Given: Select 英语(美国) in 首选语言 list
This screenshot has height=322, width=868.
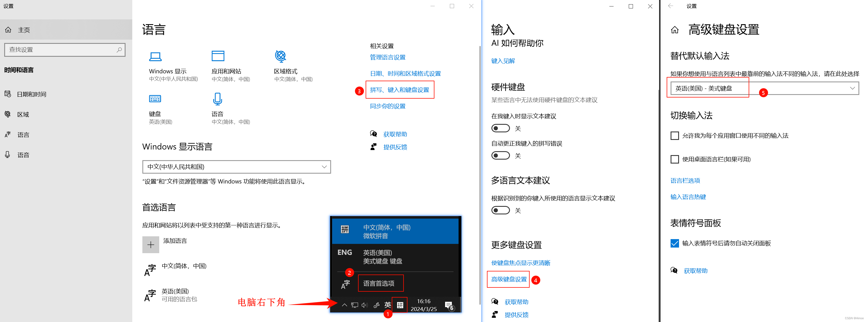Looking at the screenshot, I should pyautogui.click(x=175, y=291).
